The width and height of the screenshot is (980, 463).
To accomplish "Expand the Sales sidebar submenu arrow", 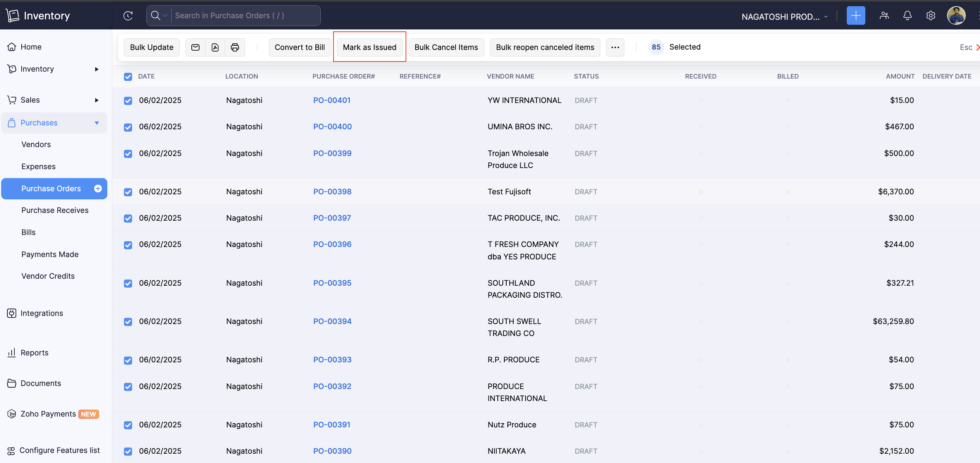I will (97, 100).
